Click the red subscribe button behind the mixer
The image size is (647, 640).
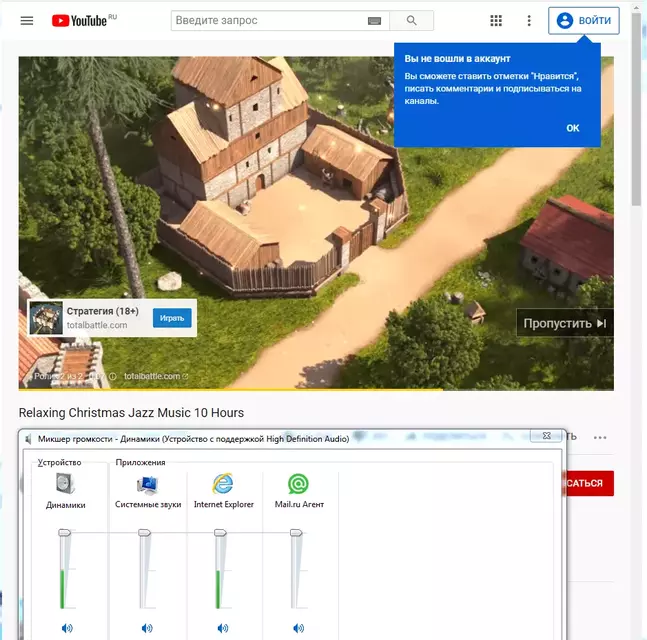click(588, 483)
